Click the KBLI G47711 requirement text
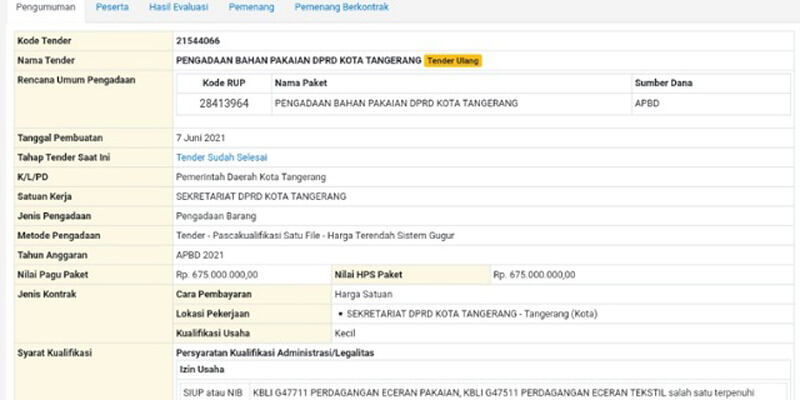 503,393
